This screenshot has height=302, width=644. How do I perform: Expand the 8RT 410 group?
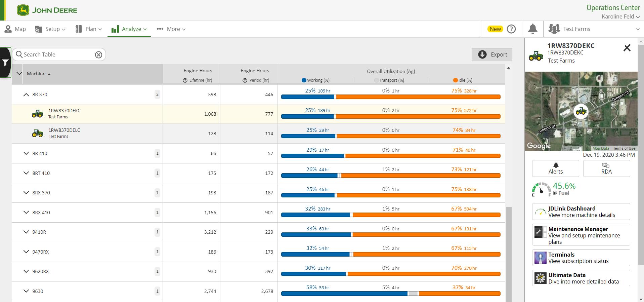click(x=26, y=173)
